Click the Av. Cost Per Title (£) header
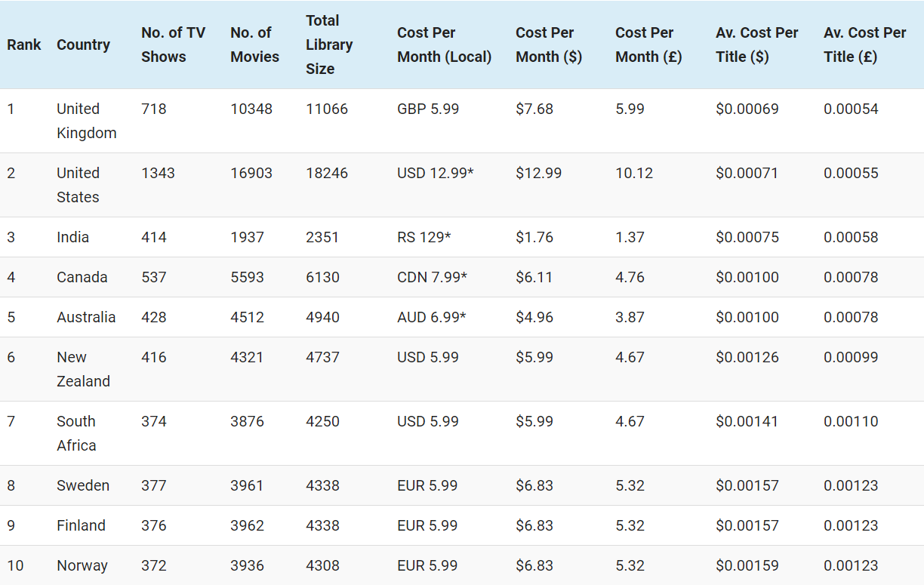The height and width of the screenshot is (588, 924). point(864,45)
